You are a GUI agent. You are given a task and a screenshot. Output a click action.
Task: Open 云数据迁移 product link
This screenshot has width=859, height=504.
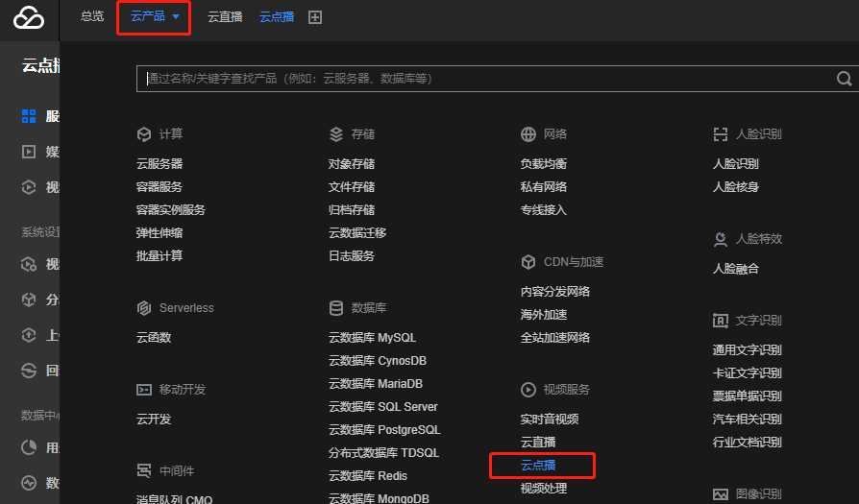coord(357,232)
